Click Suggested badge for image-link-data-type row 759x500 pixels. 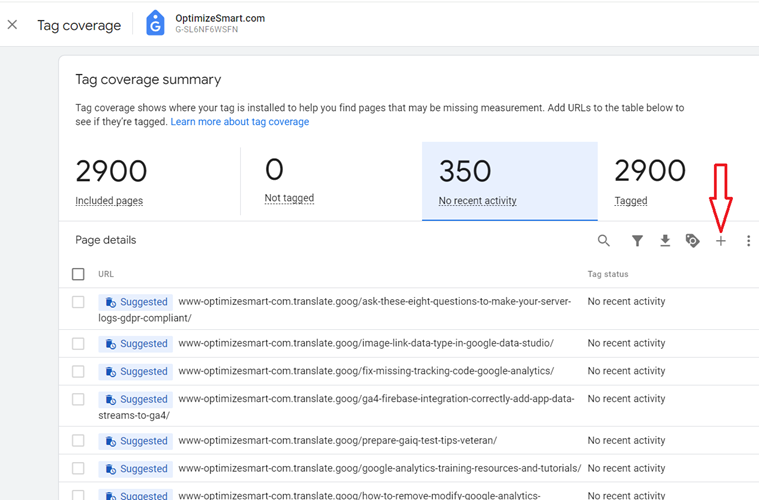tap(136, 344)
